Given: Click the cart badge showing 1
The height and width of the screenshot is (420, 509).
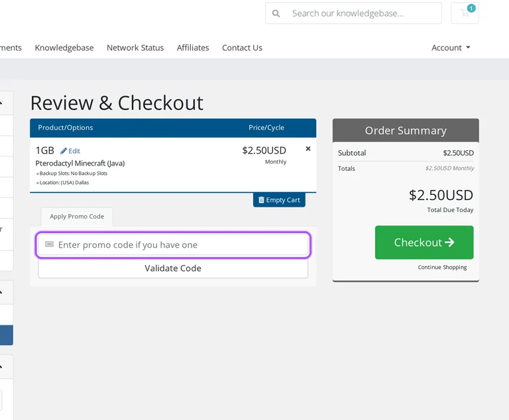Looking at the screenshot, I should tap(471, 8).
